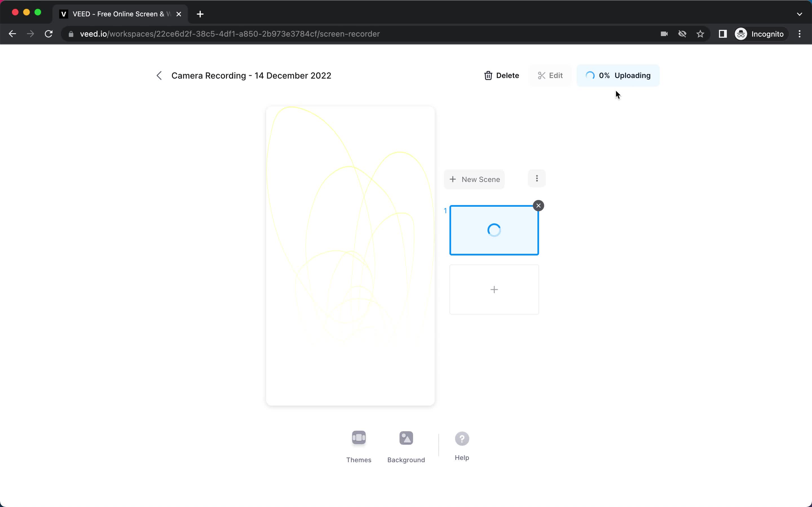The image size is (812, 507).
Task: Click the Help icon at bottom bar
Action: click(x=462, y=438)
